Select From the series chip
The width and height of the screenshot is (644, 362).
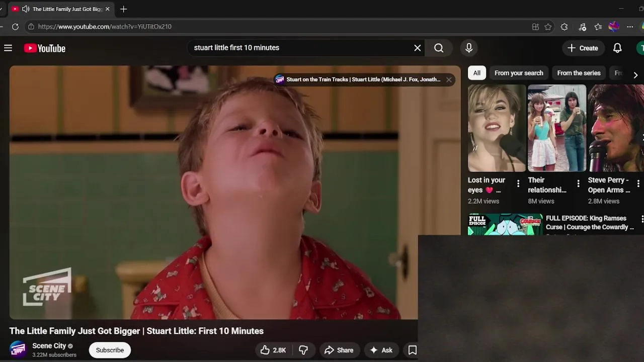(579, 73)
